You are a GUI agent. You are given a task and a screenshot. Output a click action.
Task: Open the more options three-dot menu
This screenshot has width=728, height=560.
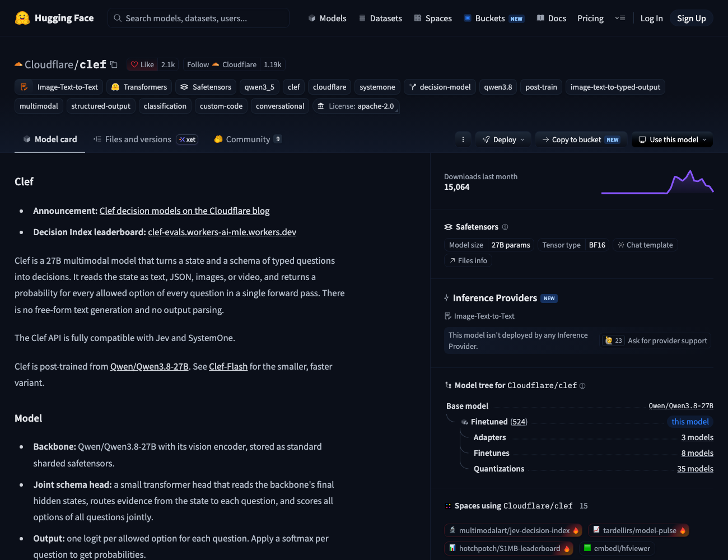463,139
